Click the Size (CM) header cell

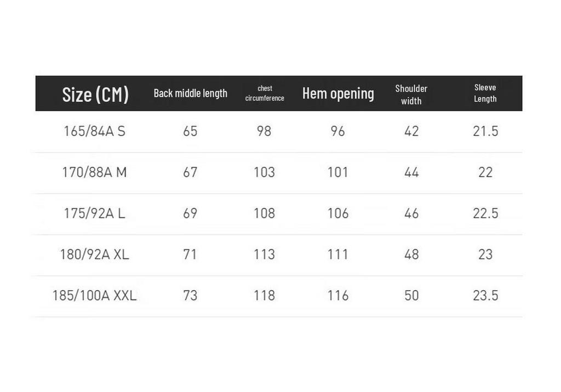point(95,94)
